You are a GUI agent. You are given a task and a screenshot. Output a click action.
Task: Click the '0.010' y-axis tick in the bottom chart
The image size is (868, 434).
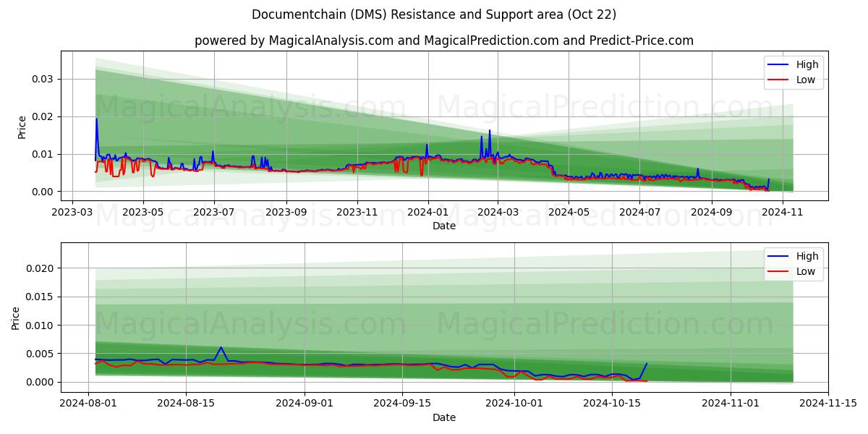[40, 325]
